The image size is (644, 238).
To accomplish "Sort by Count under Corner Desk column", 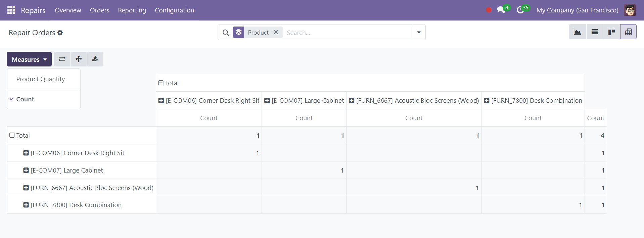I will pyautogui.click(x=209, y=118).
